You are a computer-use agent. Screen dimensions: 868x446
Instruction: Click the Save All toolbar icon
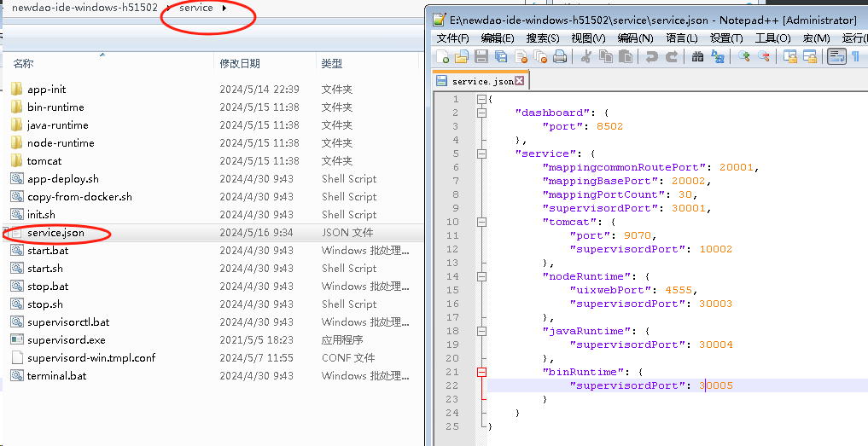pyautogui.click(x=501, y=56)
